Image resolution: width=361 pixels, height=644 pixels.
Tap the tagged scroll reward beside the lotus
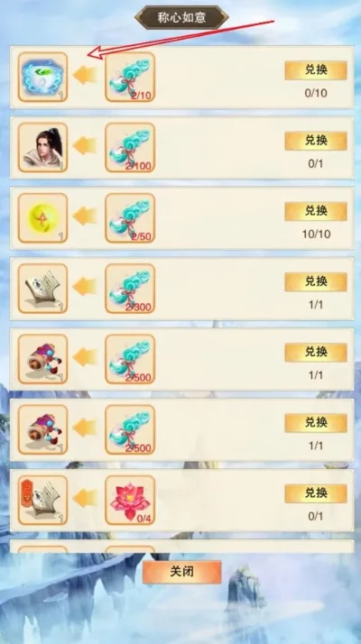(42, 501)
